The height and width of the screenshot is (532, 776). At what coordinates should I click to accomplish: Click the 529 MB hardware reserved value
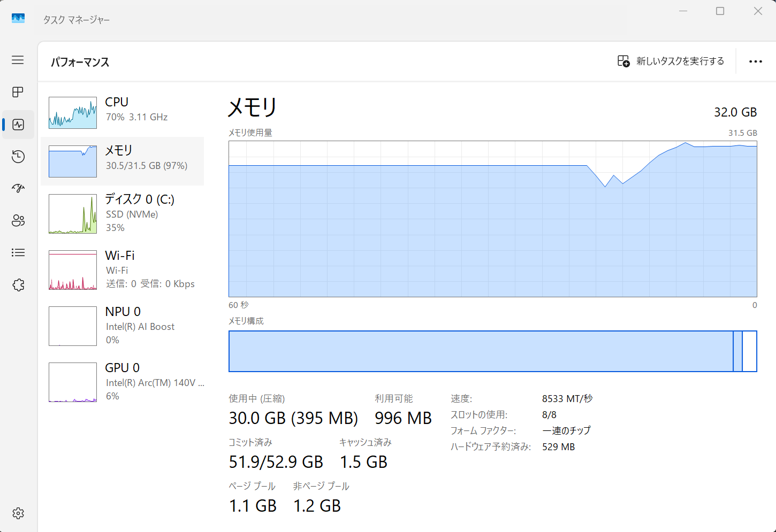click(558, 447)
